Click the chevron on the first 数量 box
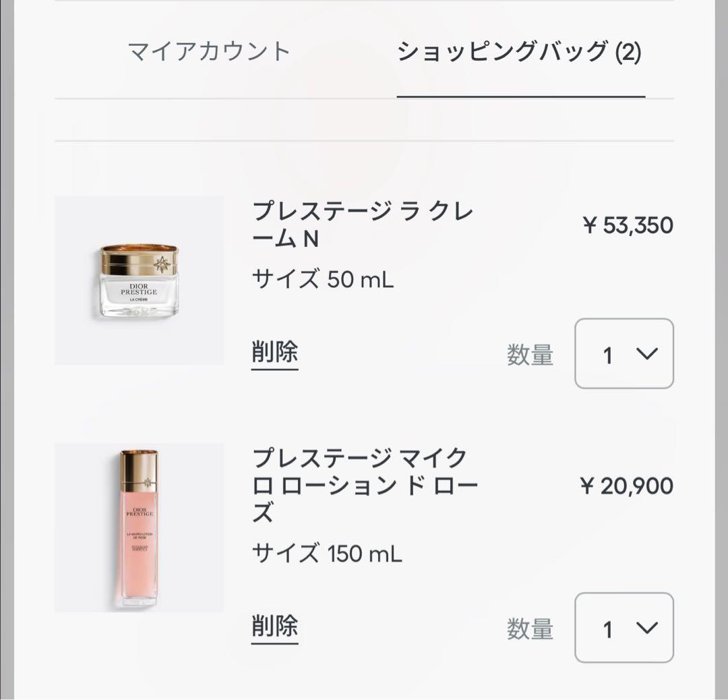Image resolution: width=728 pixels, height=700 pixels. (646, 354)
